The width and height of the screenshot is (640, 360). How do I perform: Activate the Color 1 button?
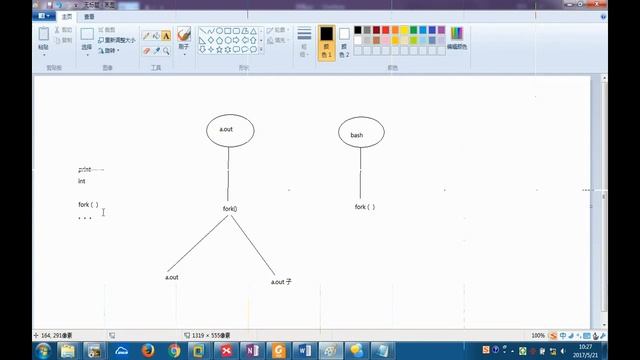click(x=327, y=42)
